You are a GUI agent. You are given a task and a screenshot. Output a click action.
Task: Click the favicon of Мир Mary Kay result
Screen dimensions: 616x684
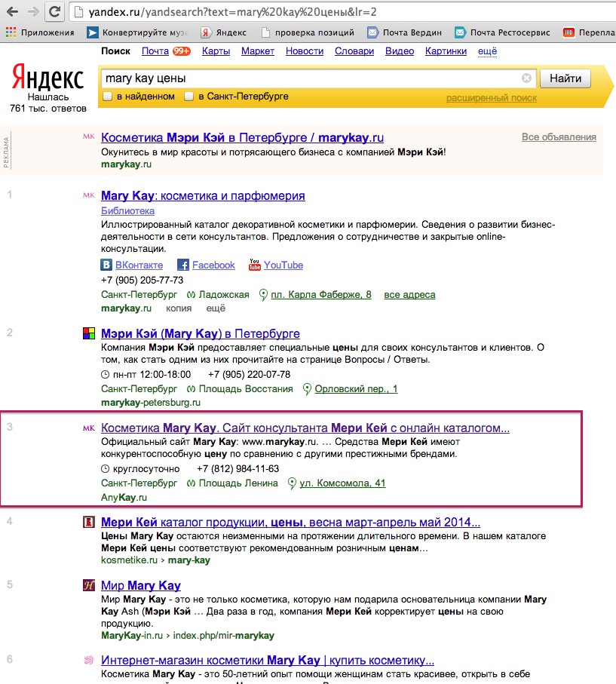click(x=88, y=585)
